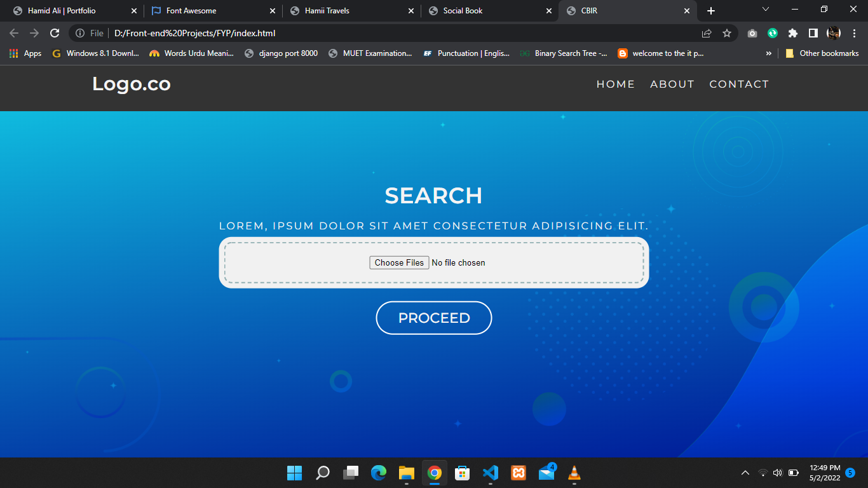Go to the ABOUT nav link

tap(672, 84)
